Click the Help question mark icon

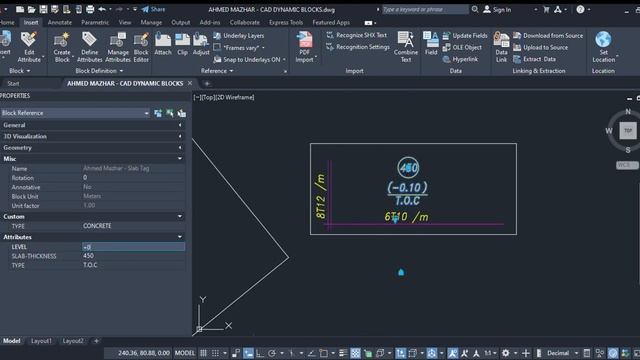point(580,9)
